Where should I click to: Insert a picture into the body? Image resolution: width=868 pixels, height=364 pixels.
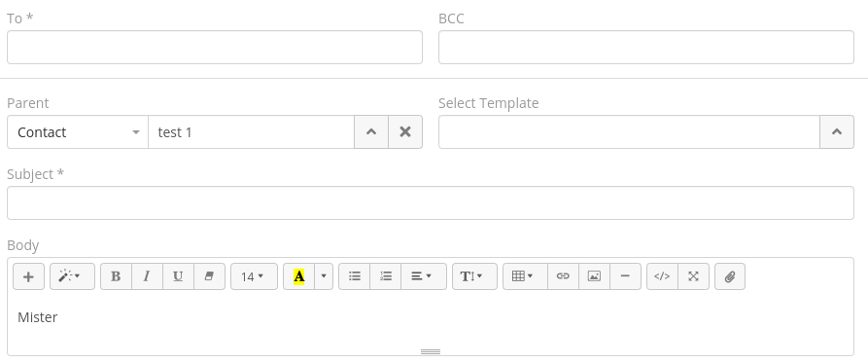[x=594, y=276]
